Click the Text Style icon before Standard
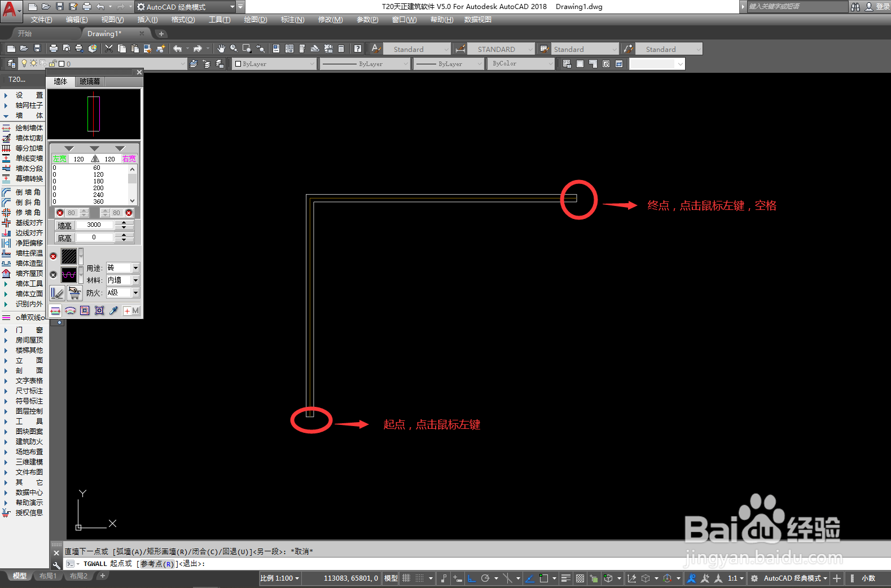 coord(376,49)
